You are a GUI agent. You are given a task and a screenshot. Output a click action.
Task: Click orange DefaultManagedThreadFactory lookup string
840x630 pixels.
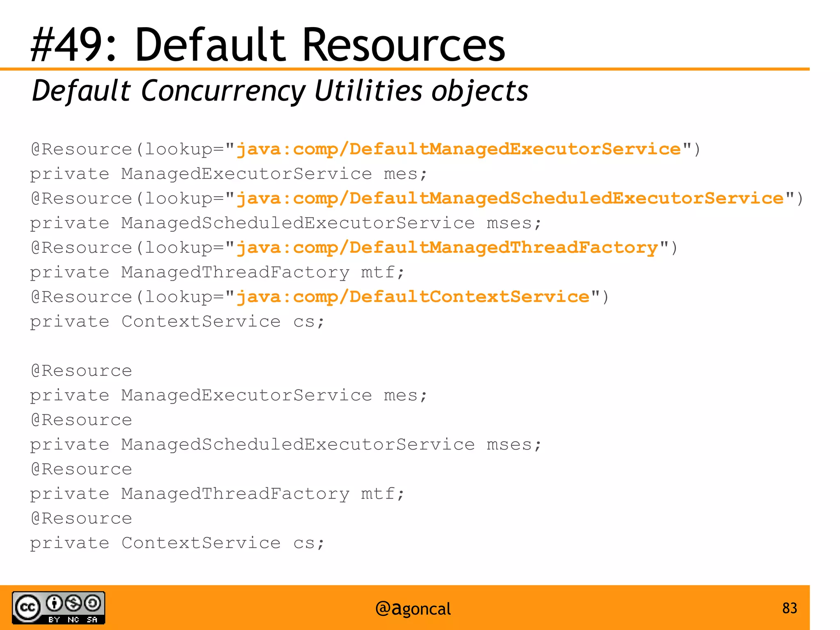click(x=447, y=247)
